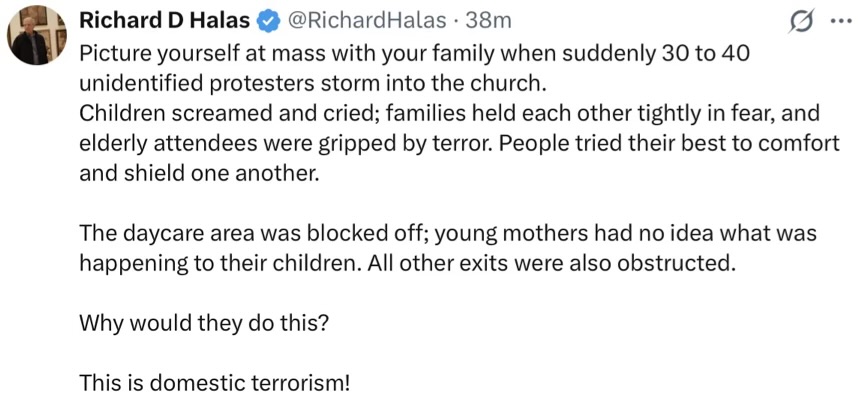Open the Grok explain post icon
Viewport: 858px width, 408px height.
point(800,22)
